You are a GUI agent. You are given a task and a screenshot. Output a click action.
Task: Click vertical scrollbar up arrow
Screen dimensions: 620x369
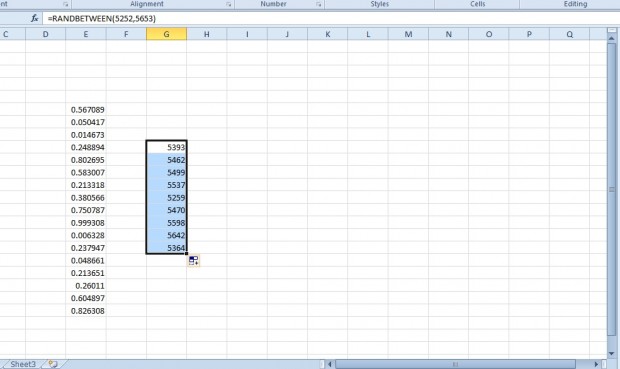[x=611, y=38]
